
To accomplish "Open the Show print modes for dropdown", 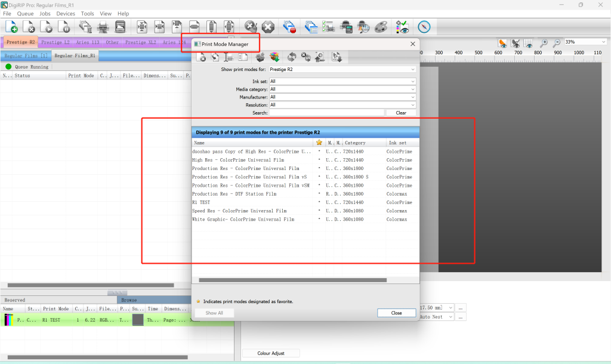I will coord(412,69).
